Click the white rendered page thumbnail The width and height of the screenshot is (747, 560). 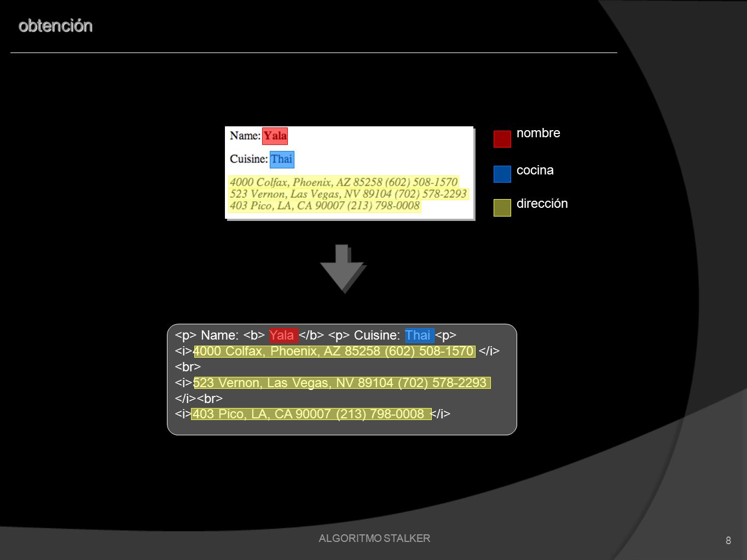click(x=349, y=172)
